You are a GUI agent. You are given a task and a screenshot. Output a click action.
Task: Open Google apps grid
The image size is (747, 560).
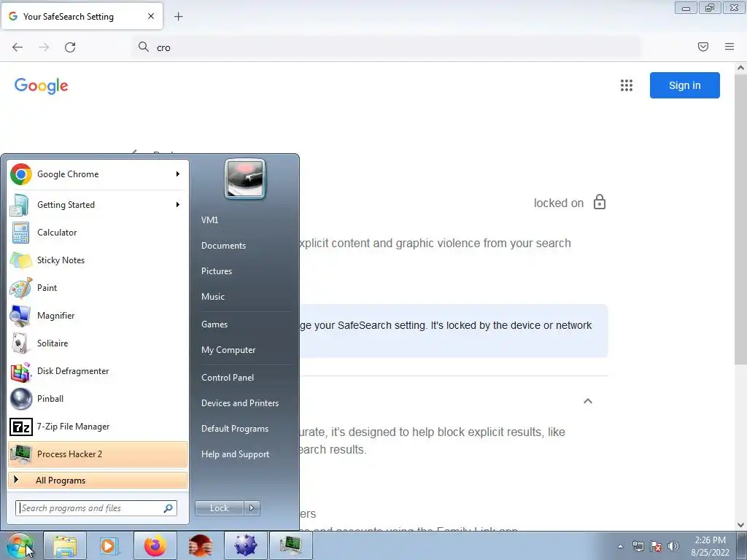pyautogui.click(x=627, y=85)
